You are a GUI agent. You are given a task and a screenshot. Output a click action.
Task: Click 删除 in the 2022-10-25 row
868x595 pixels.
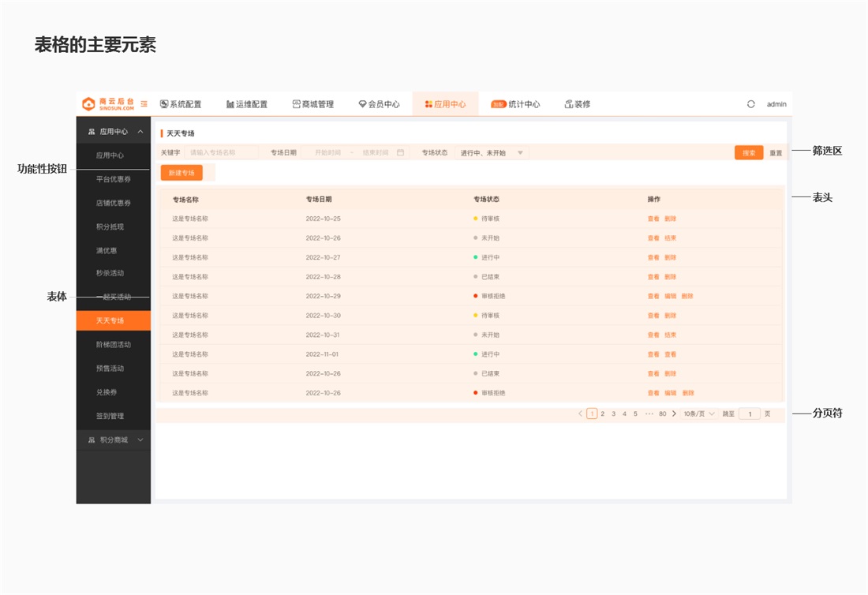(671, 219)
